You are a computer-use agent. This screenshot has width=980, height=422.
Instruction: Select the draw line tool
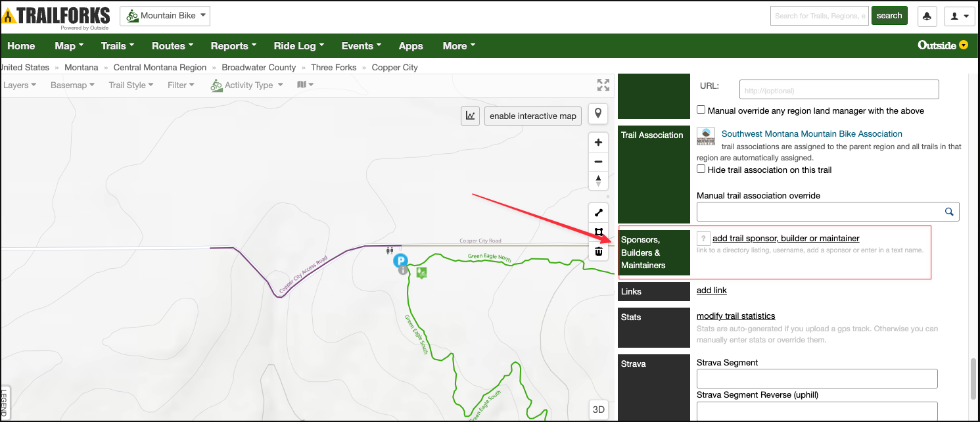click(x=598, y=213)
